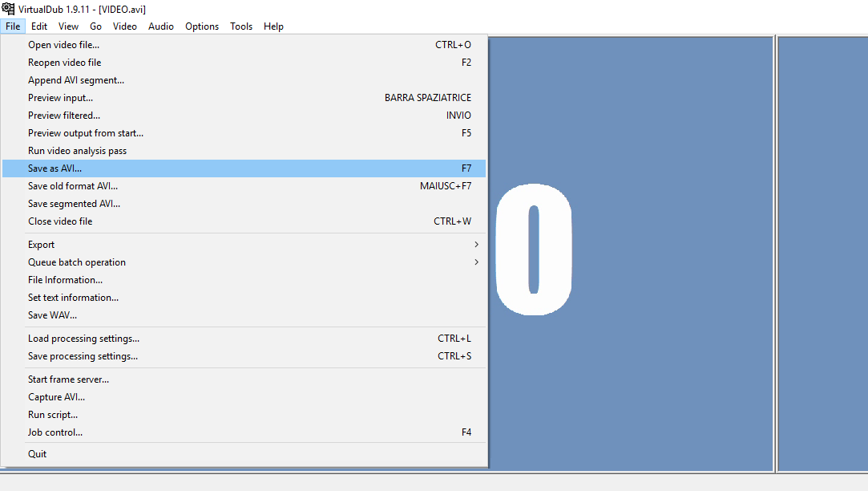This screenshot has height=491, width=868.
Task: Expand the Queue batch operation submenu
Action: point(244,262)
